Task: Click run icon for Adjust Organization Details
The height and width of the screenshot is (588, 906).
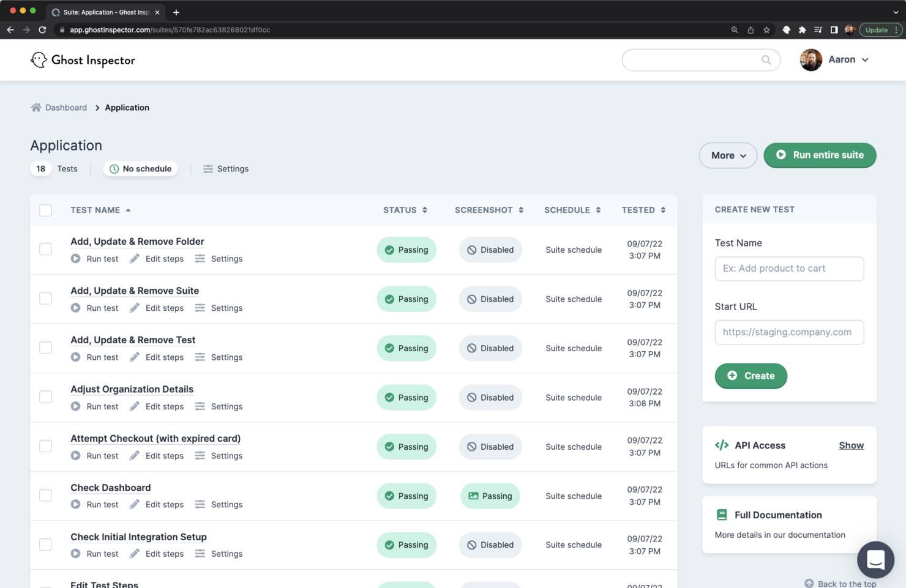Action: 75,406
